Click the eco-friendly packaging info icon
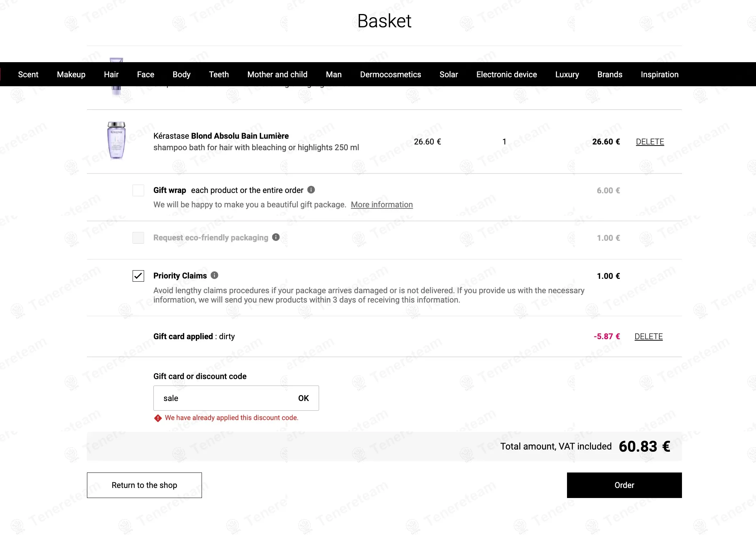756x544 pixels. 276,237
